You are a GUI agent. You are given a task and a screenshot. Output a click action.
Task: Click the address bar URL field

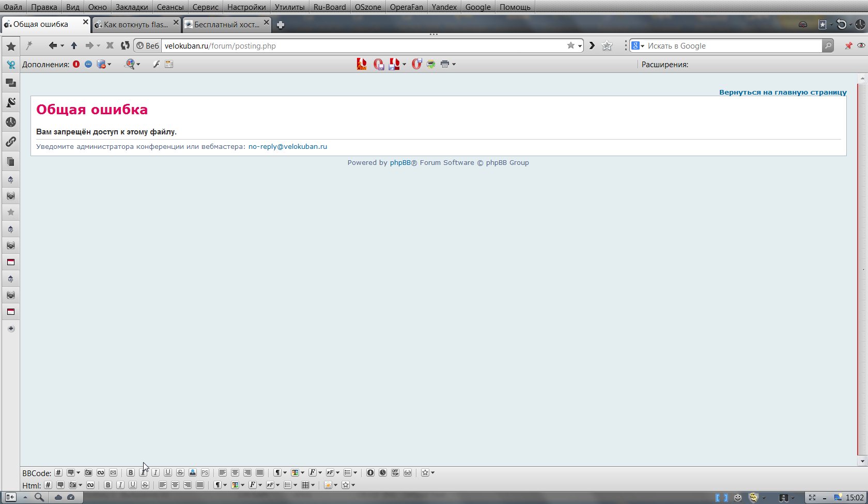362,45
